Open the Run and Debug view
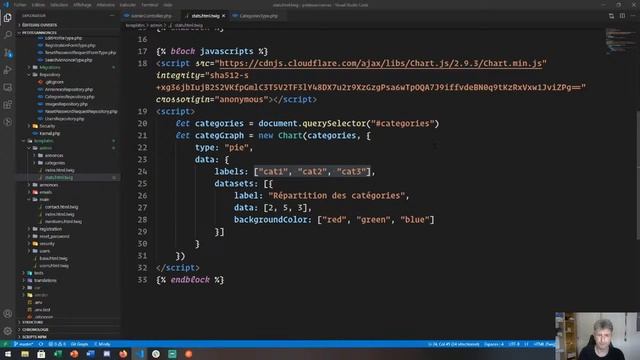 (x=8, y=70)
